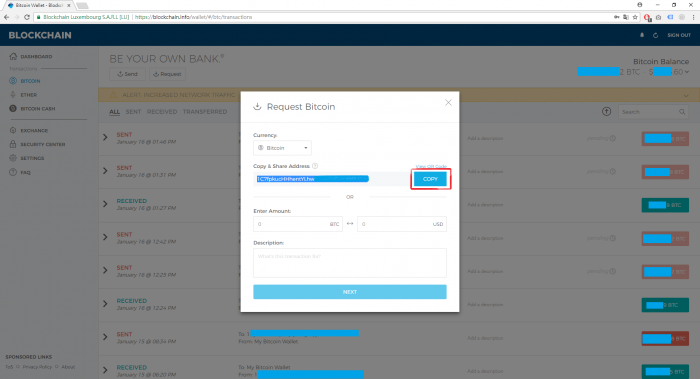
Task: Expand the RECEIVED January 15 transaction
Action: click(105, 370)
